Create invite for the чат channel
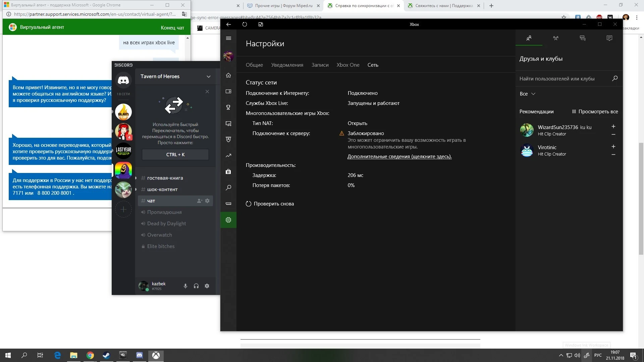The height and width of the screenshot is (362, 644). pos(200,201)
